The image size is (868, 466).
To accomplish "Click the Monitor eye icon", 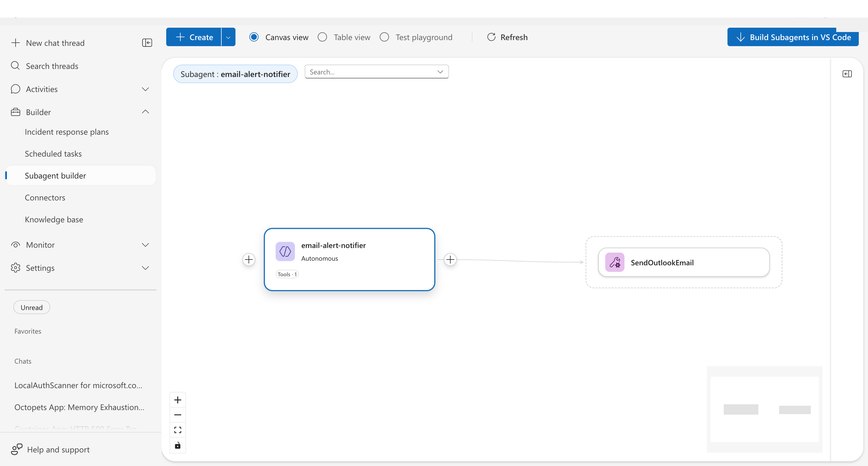I will pyautogui.click(x=16, y=245).
